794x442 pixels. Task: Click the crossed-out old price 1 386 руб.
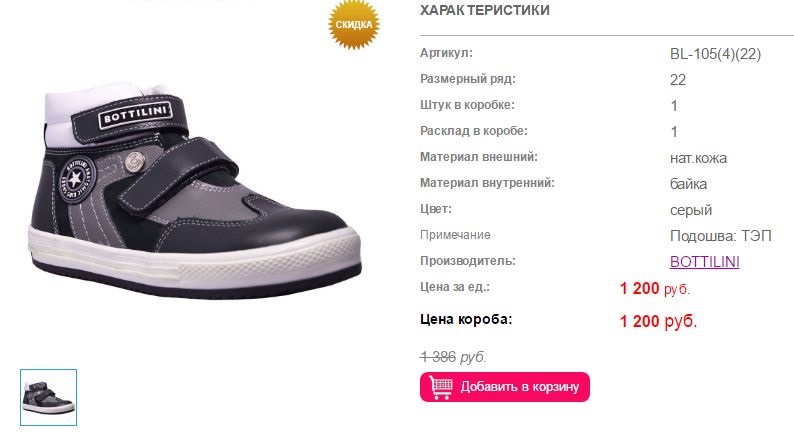point(453,357)
